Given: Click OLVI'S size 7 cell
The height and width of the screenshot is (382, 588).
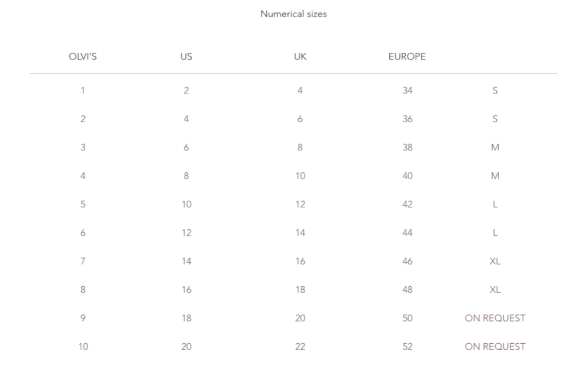Looking at the screenshot, I should tap(83, 262).
